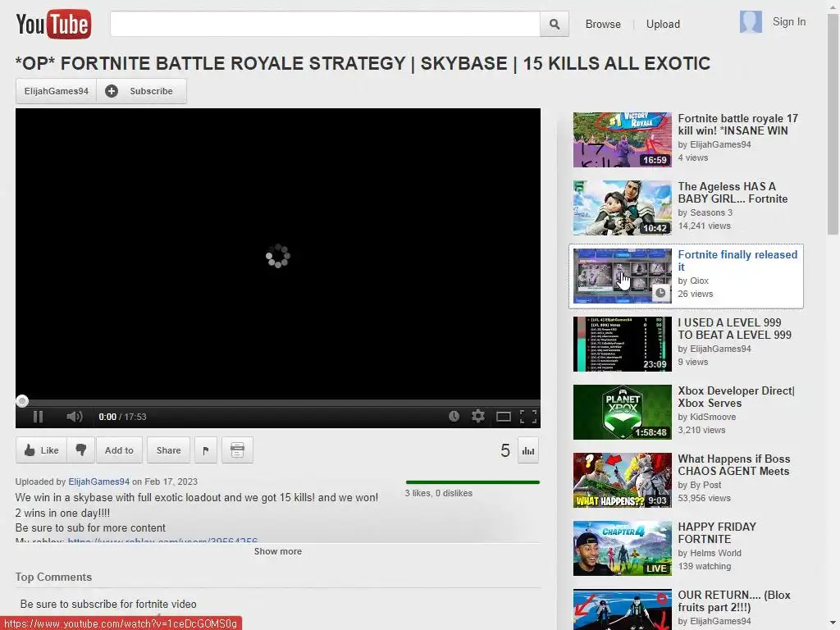The height and width of the screenshot is (630, 840).
Task: Open the Share options
Action: point(168,450)
